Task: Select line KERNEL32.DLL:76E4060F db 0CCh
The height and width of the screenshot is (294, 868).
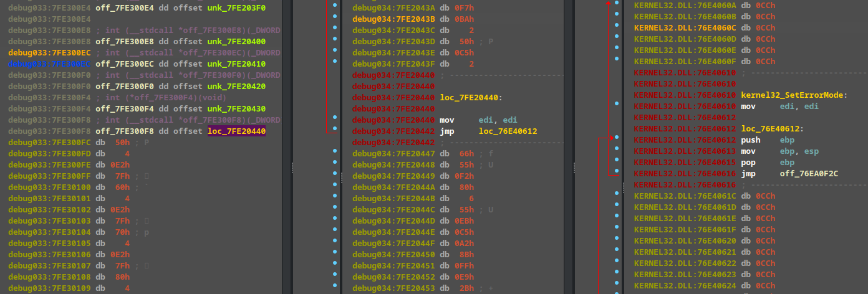Action: coord(705,62)
